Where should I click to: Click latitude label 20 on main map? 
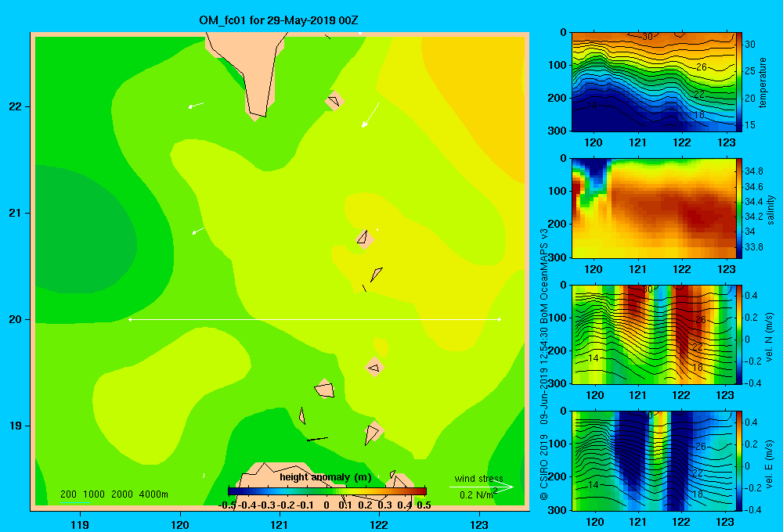pyautogui.click(x=15, y=319)
